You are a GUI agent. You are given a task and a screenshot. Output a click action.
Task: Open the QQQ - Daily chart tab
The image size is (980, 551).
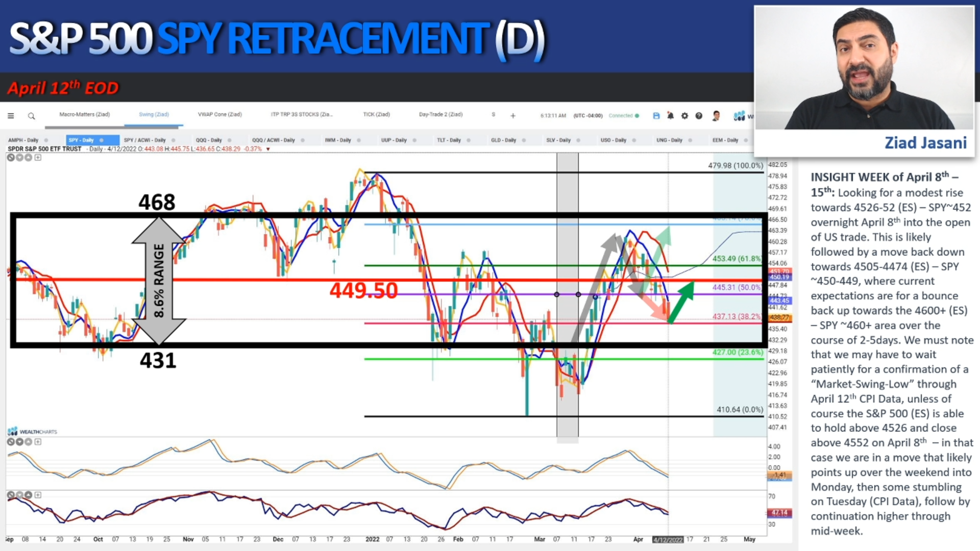click(209, 140)
